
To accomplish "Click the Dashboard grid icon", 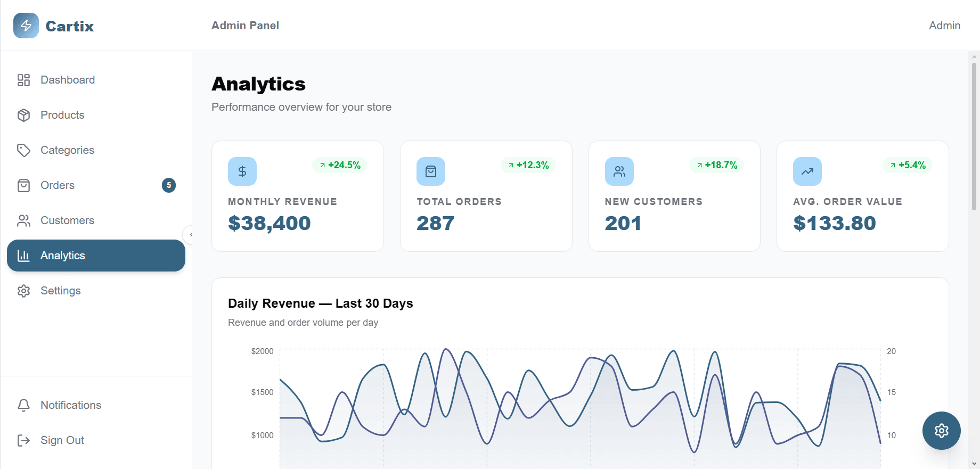I will point(23,80).
